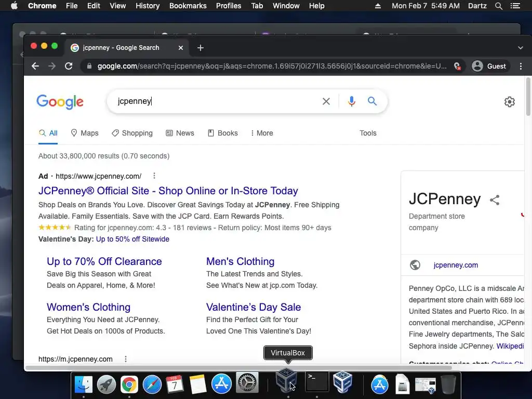Submit search with magnifying glass icon
Image resolution: width=532 pixels, height=399 pixels.
pos(372,101)
